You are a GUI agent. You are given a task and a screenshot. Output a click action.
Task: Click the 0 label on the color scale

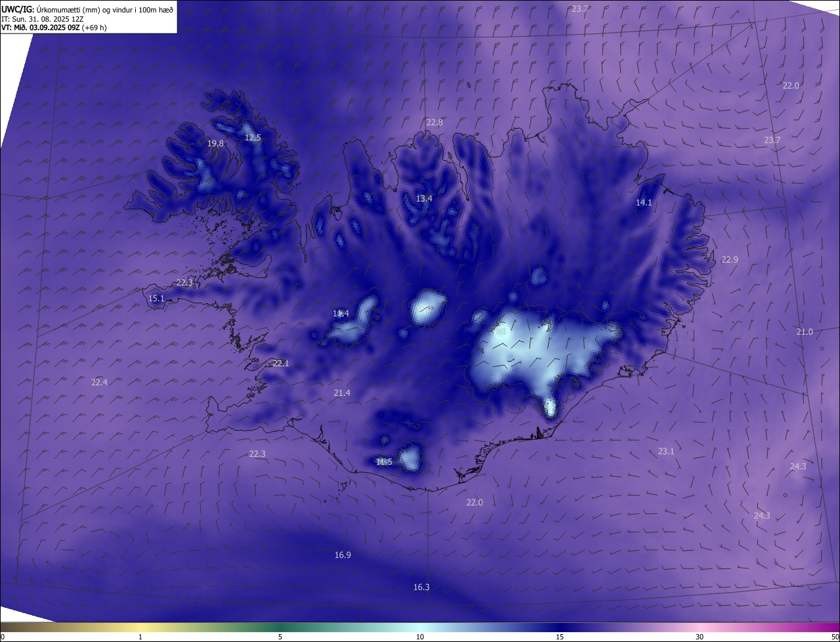pos(3,637)
